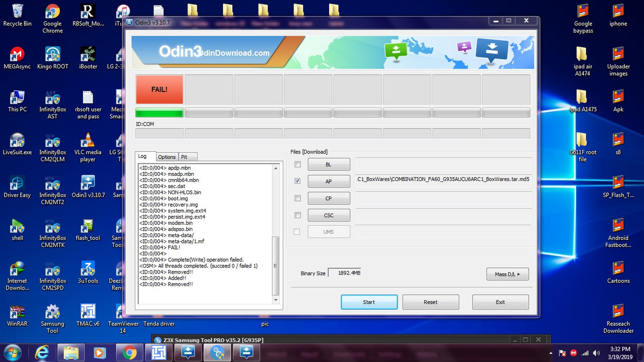Screen dimensions: 644x362
Task: Open LiveSuit.exe desktop icon
Action: (17, 144)
